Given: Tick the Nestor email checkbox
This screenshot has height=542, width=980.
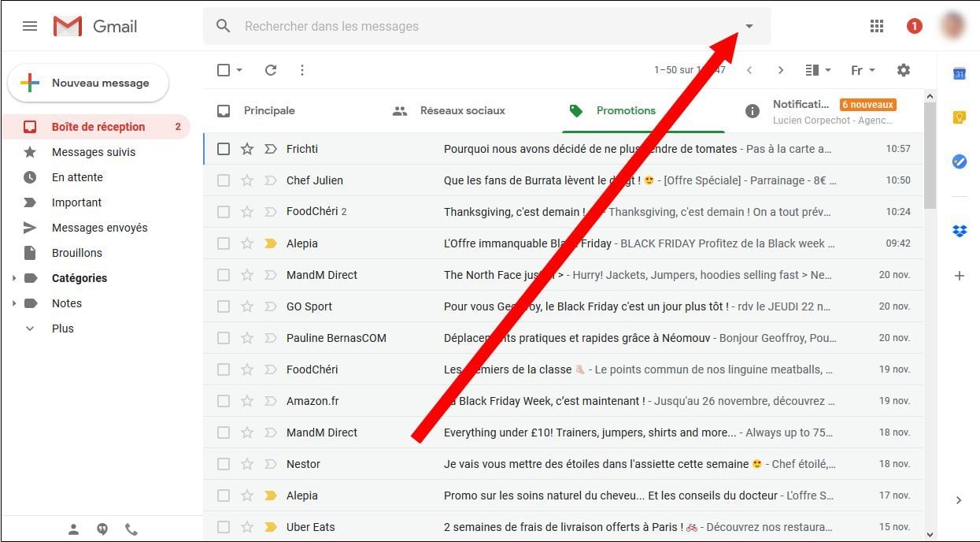Looking at the screenshot, I should coord(224,464).
